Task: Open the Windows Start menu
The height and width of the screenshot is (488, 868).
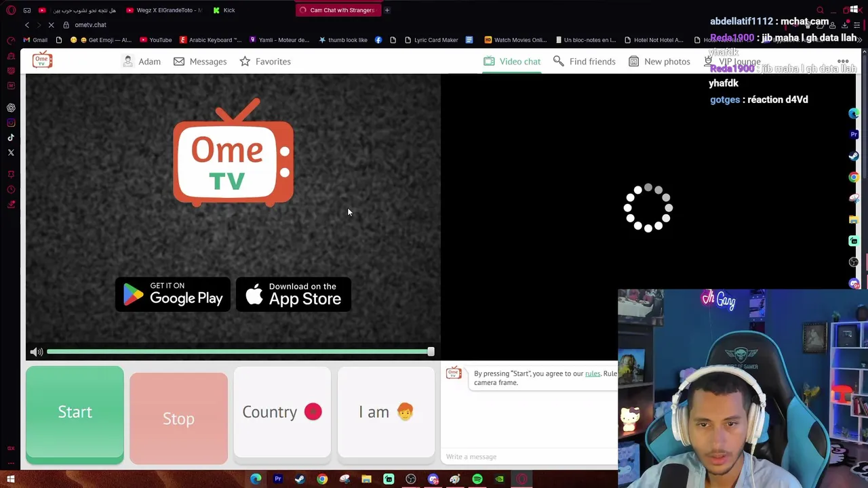Action: [x=11, y=479]
